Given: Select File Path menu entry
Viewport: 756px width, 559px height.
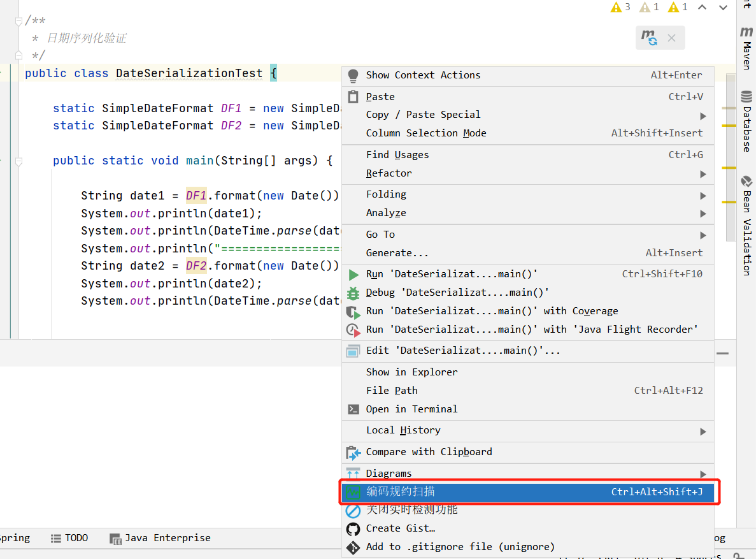Looking at the screenshot, I should point(528,391).
